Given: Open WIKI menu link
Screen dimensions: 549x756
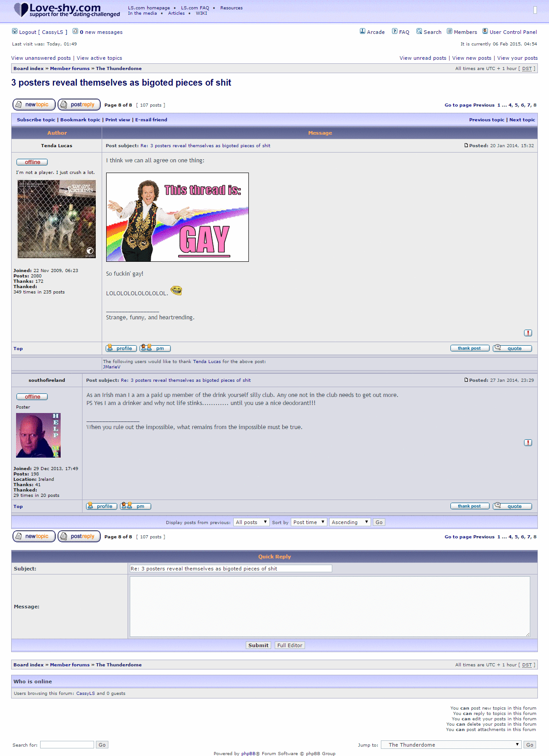Looking at the screenshot, I should coord(202,13).
